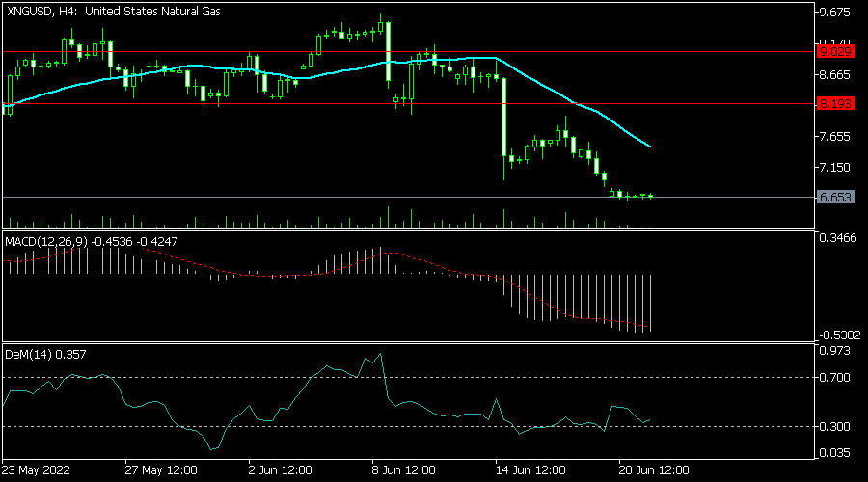The image size is (868, 482).
Task: Click the 14 Jun 12:00 time label
Action: 531,470
